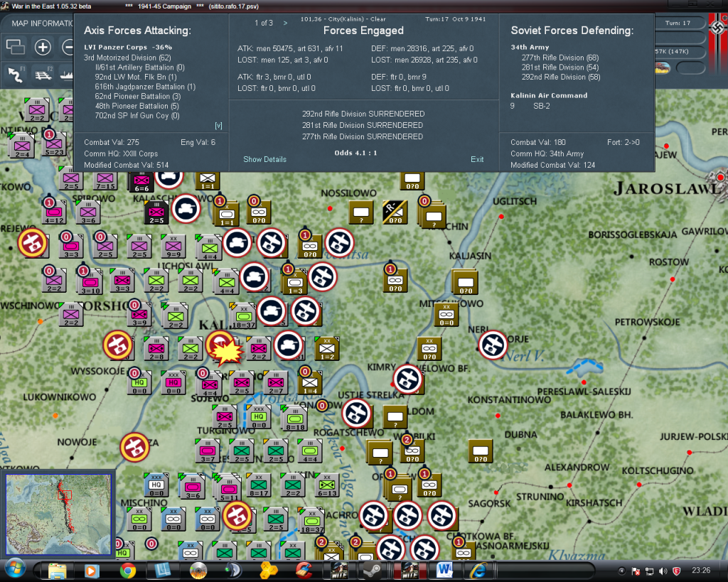Select the unit counter labeled 5=23

click(x=54, y=145)
